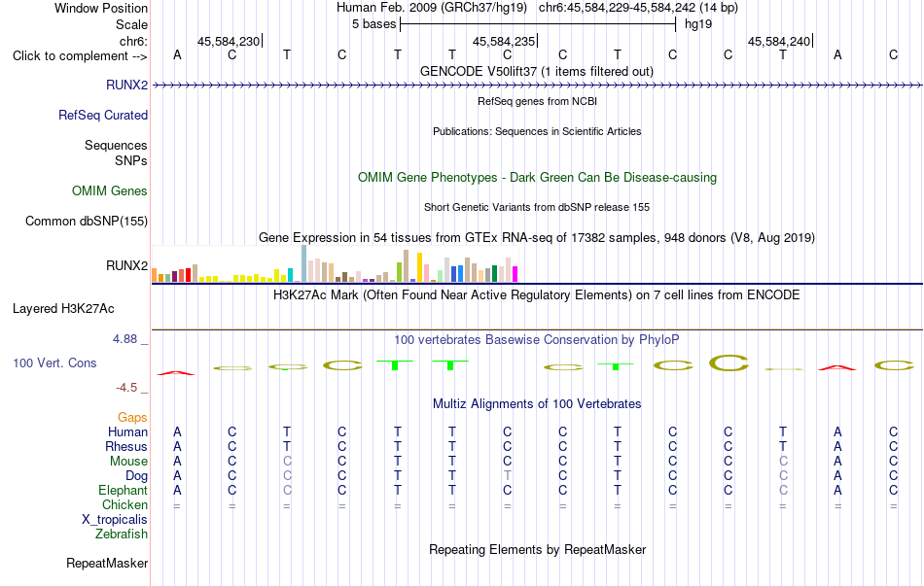Viewport: 924px width, 586px height.
Task: Click the SNPs track label
Action: 131,160
